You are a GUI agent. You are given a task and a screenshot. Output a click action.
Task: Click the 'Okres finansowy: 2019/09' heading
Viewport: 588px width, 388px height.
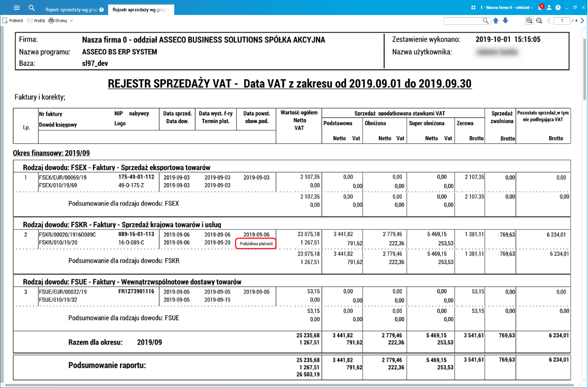coord(51,153)
